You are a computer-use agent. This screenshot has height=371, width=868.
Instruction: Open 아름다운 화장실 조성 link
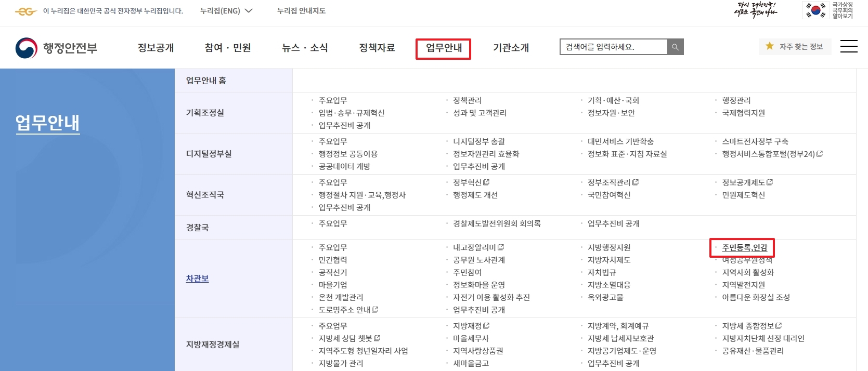pos(756,297)
